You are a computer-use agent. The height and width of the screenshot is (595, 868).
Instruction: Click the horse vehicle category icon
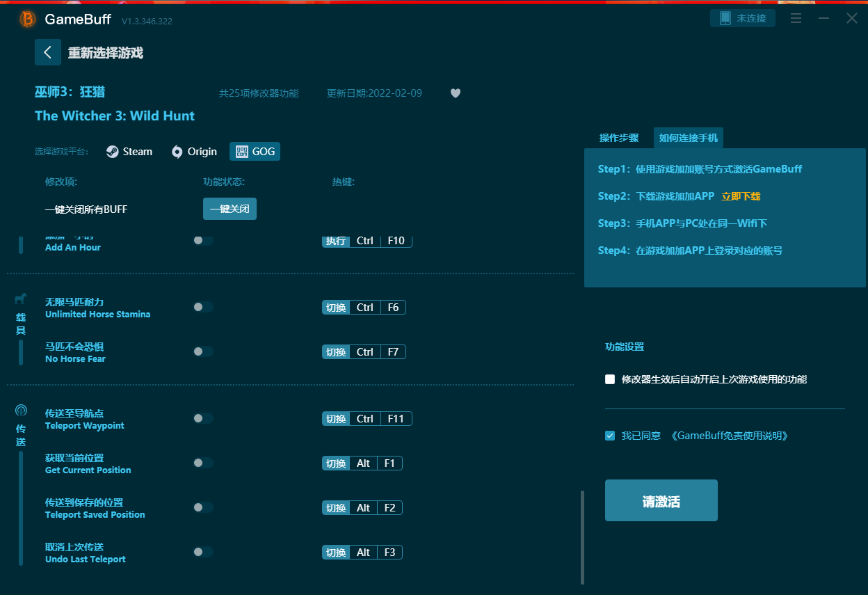pyautogui.click(x=21, y=299)
